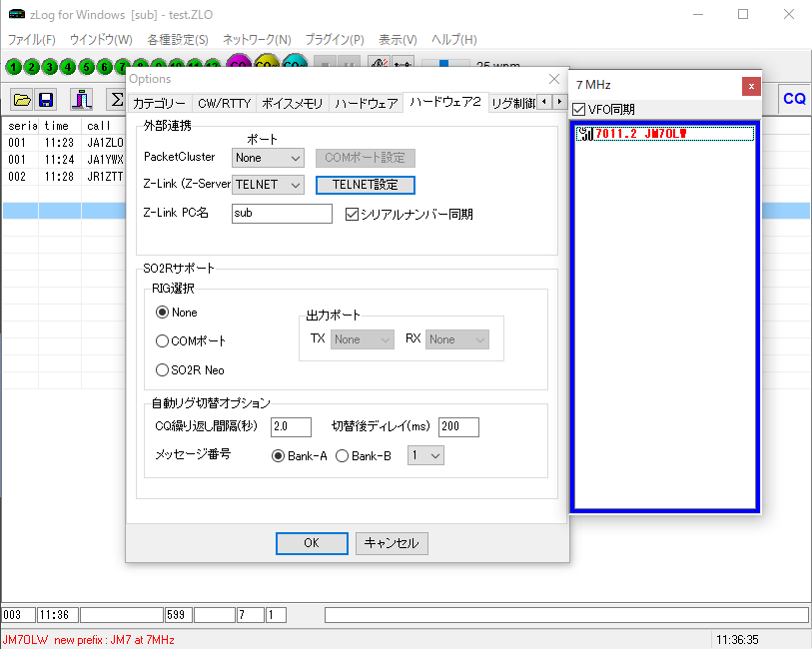Open TX output port dropdown
Image resolution: width=812 pixels, height=649 pixels.
[x=362, y=339]
